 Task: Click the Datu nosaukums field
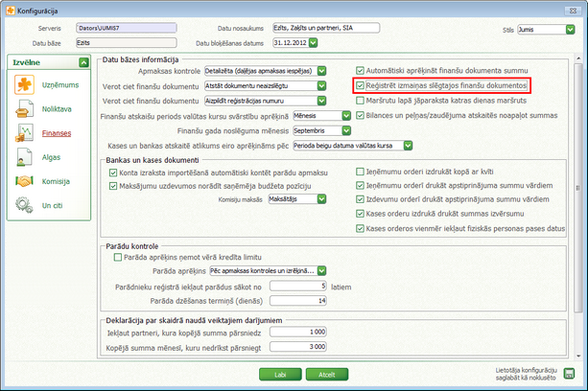tap(326, 28)
